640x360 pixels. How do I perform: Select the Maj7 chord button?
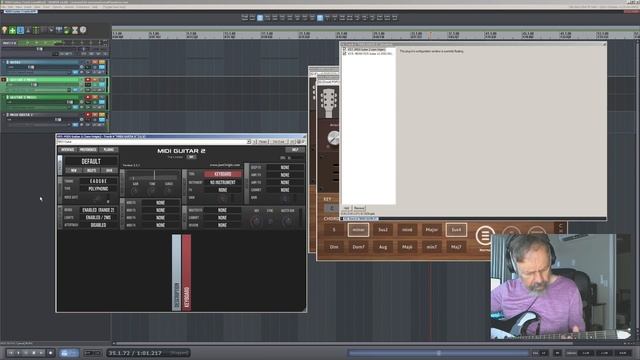(x=456, y=247)
